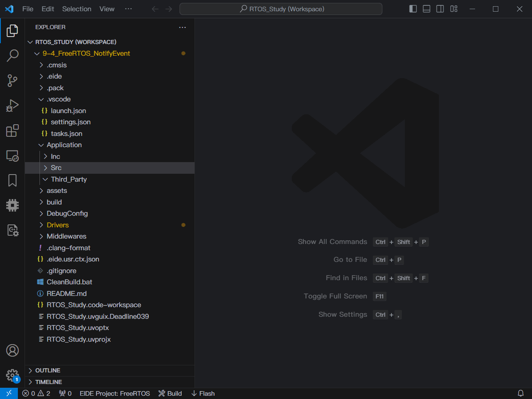532x399 pixels.
Task: Expand the OUTLINE section
Action: pos(48,370)
